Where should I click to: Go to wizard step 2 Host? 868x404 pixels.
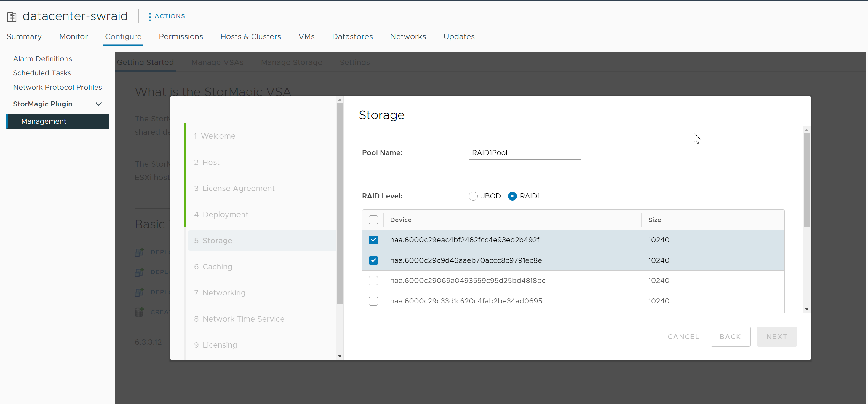207,162
